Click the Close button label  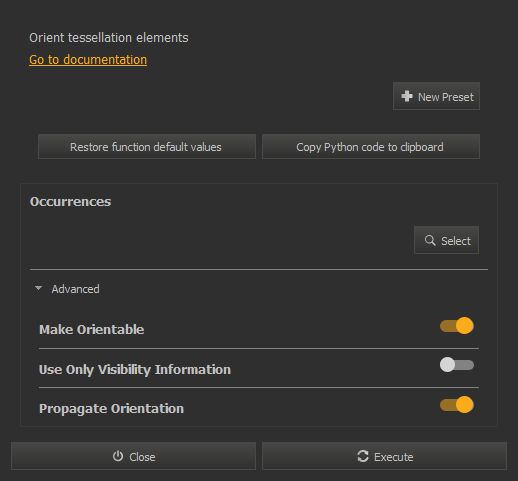pyautogui.click(x=142, y=457)
